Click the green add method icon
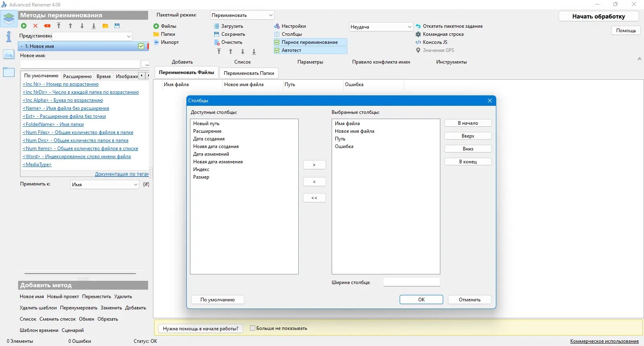 coord(24,26)
